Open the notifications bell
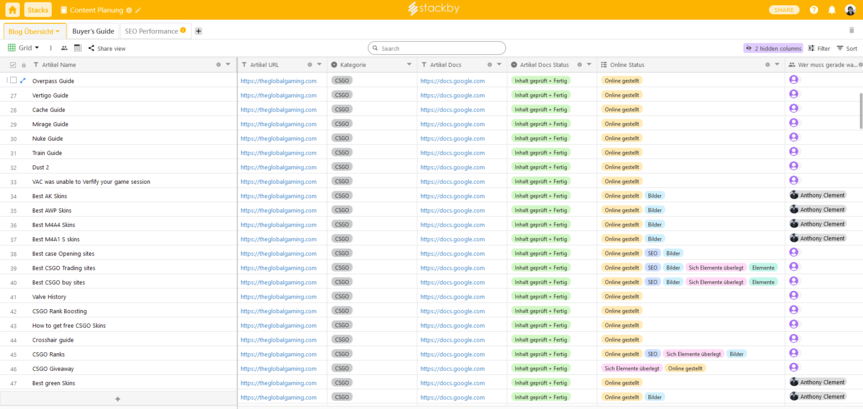This screenshot has height=409, width=863. pyautogui.click(x=831, y=10)
